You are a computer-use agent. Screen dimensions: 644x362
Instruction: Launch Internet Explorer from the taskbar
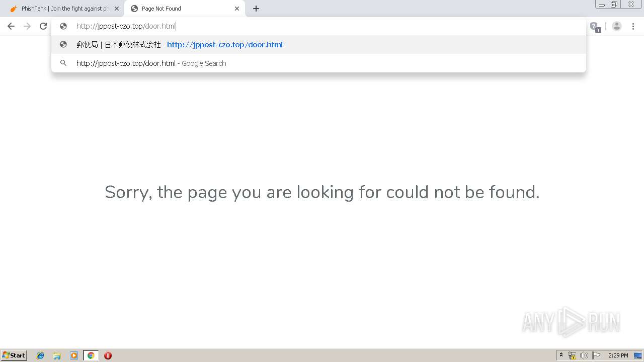click(40, 355)
